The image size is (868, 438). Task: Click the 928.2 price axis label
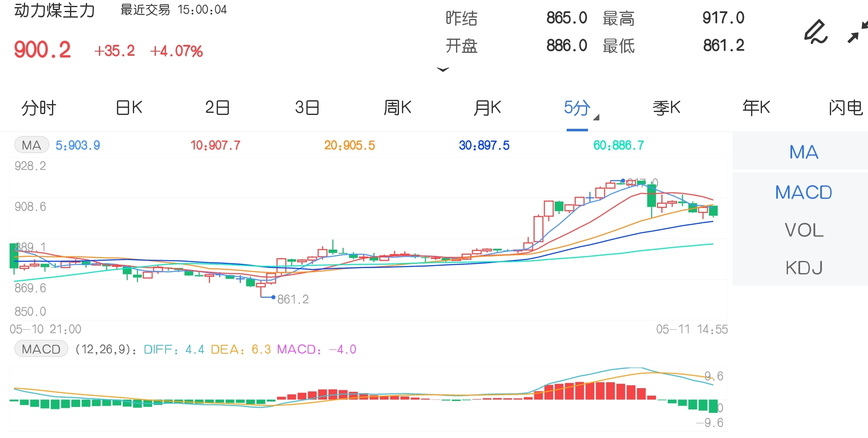[30, 166]
